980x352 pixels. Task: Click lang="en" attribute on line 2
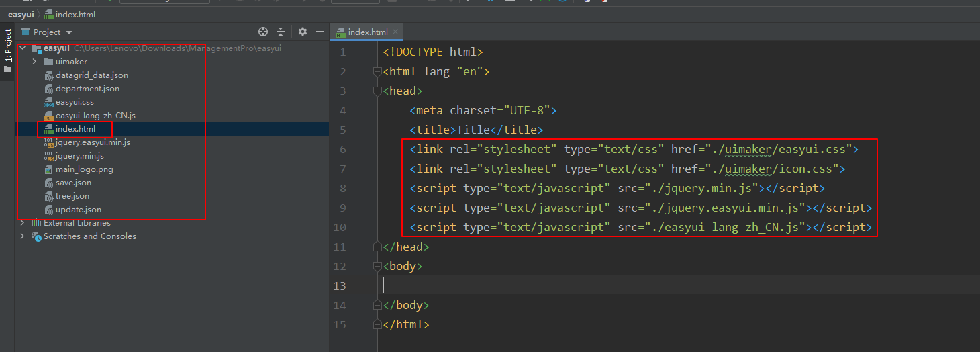click(453, 71)
